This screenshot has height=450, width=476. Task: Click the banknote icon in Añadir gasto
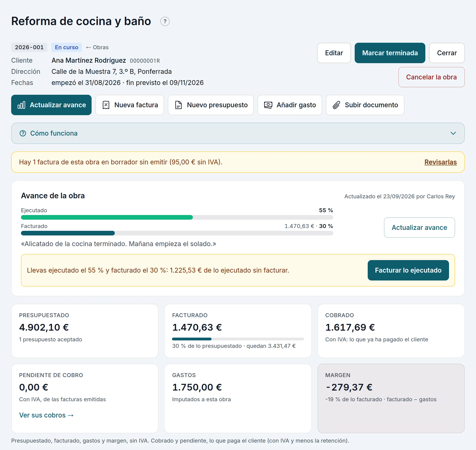tap(268, 105)
